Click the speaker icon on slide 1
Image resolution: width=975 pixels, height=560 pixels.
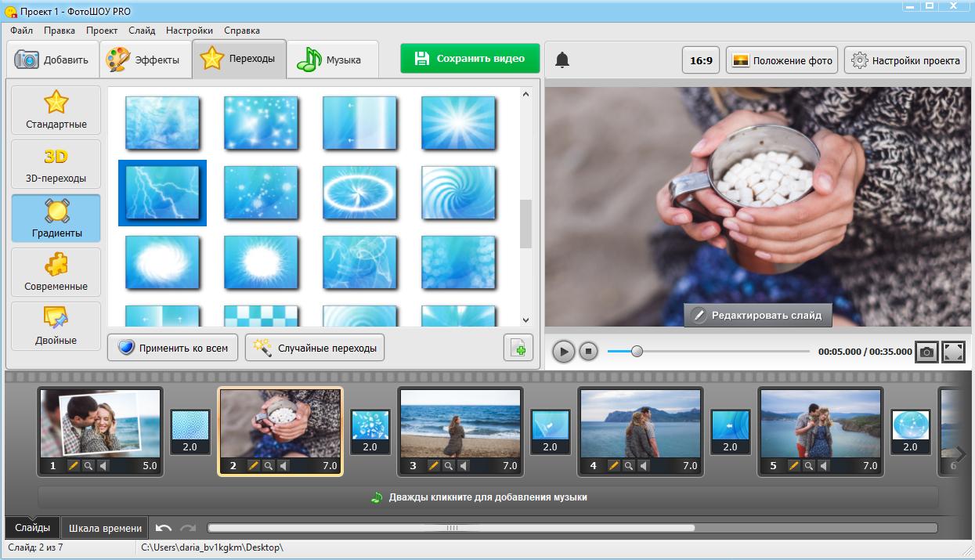click(x=103, y=465)
